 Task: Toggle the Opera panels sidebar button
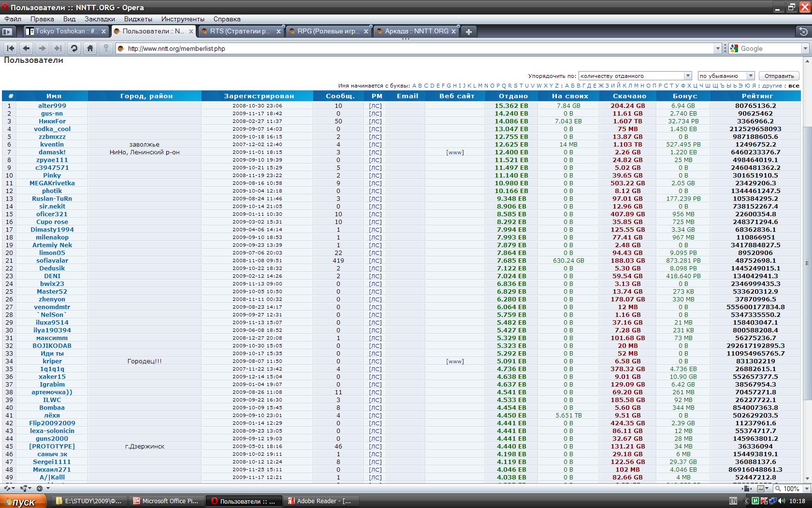(7, 31)
